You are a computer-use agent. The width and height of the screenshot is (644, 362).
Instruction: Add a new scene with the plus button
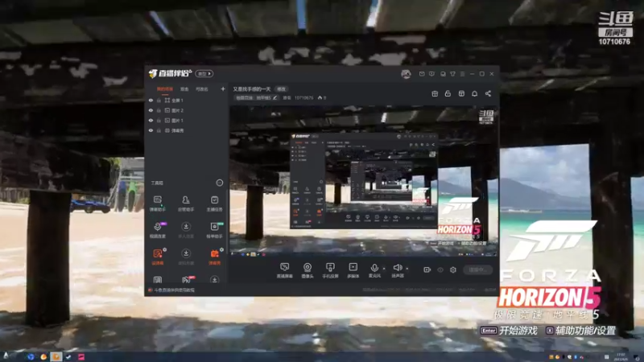click(x=223, y=89)
